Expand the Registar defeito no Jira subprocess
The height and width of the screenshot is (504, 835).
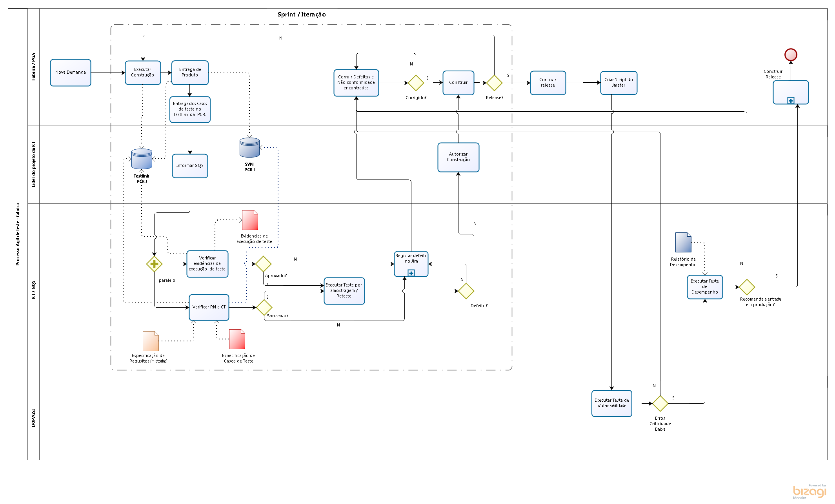pyautogui.click(x=411, y=273)
